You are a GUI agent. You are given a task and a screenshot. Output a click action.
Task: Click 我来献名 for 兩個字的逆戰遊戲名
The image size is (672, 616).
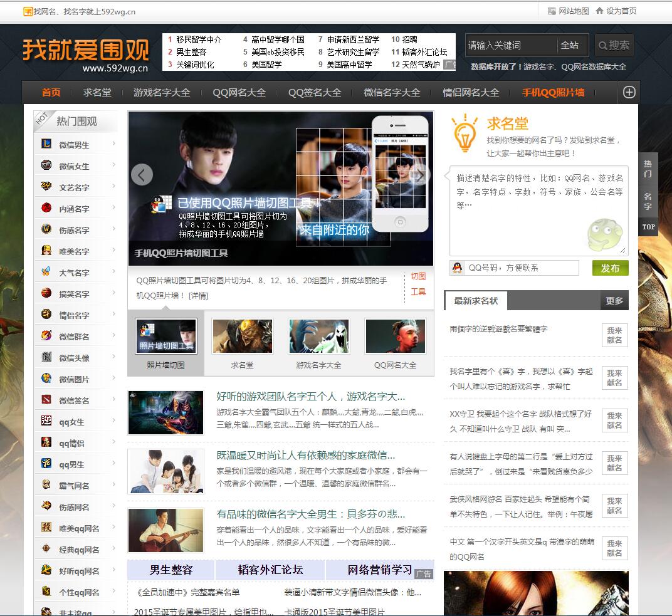coord(614,335)
